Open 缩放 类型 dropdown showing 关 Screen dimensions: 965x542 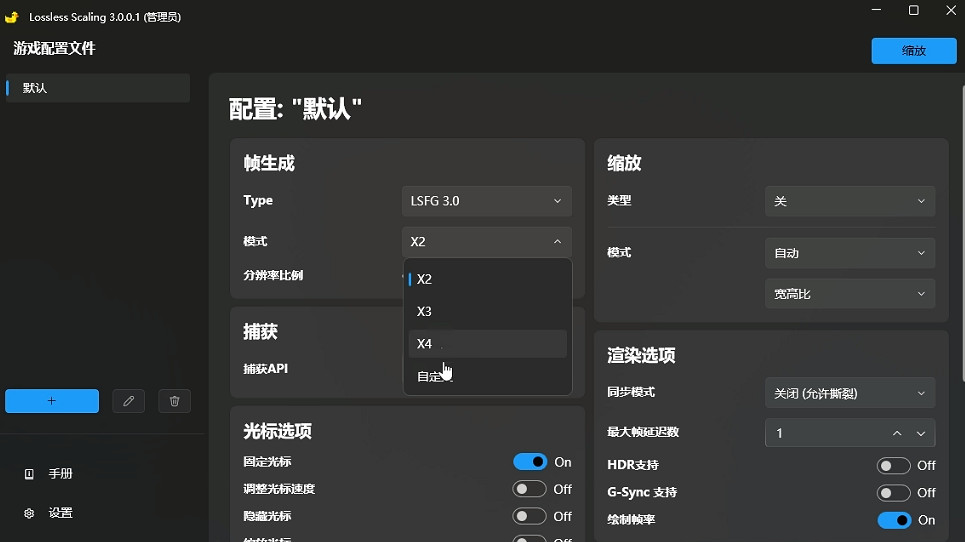850,201
